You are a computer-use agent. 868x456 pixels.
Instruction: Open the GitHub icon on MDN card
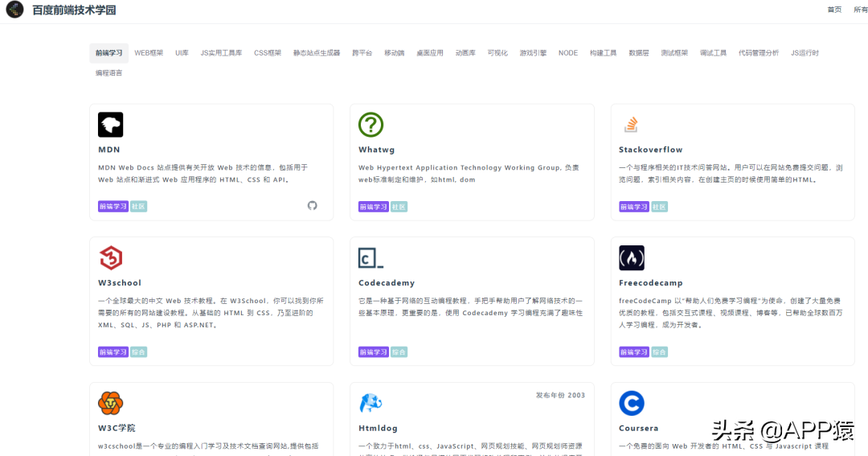click(313, 206)
